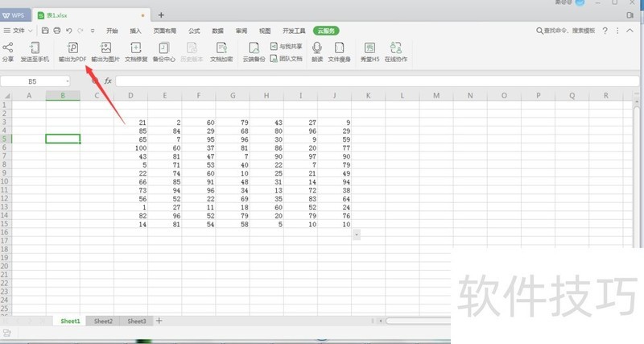Click the cell containing 100
Image resolution: width=644 pixels, height=344 pixels.
click(x=130, y=148)
